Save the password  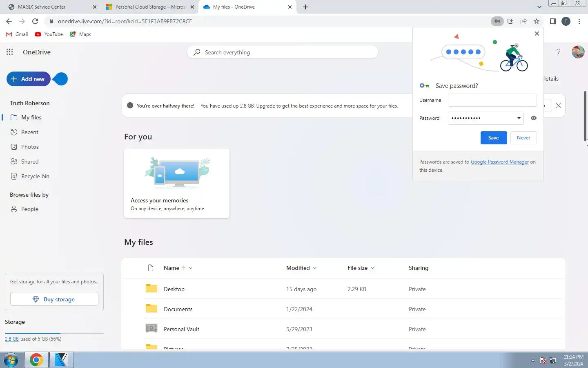[494, 138]
